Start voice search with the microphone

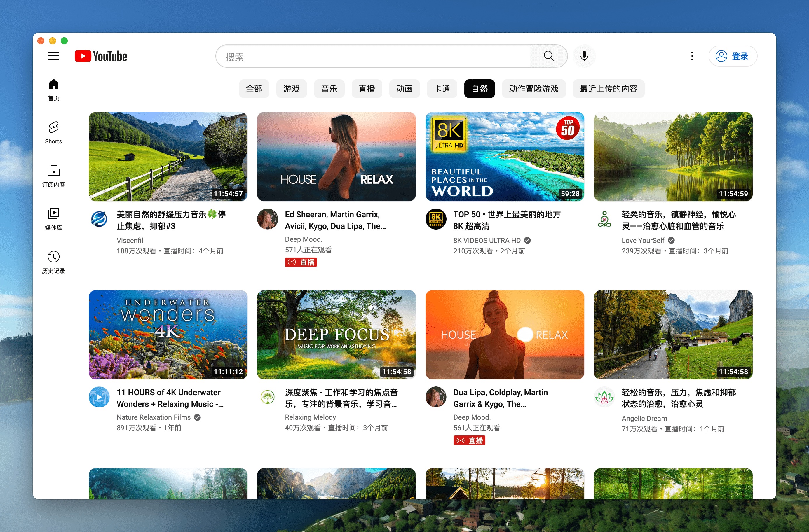[584, 56]
